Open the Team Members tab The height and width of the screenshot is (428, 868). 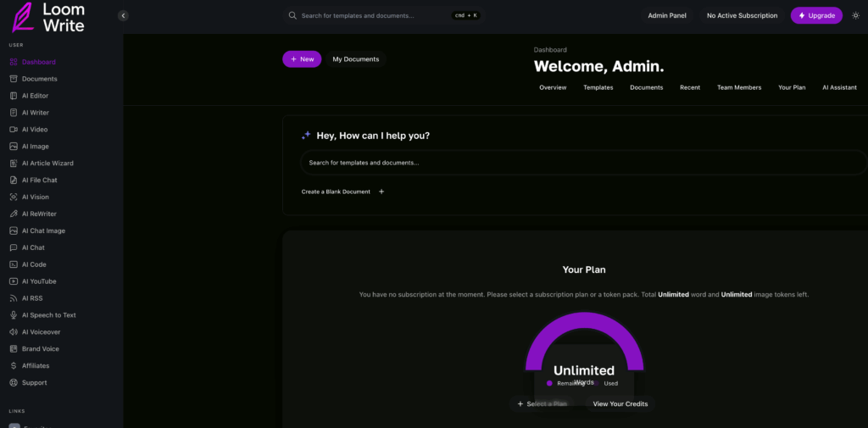[738, 87]
